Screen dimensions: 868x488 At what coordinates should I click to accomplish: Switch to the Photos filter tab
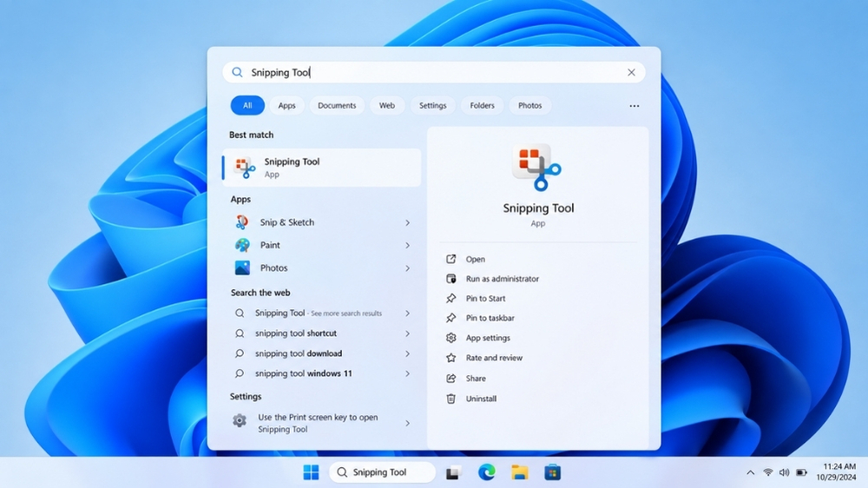pyautogui.click(x=529, y=105)
